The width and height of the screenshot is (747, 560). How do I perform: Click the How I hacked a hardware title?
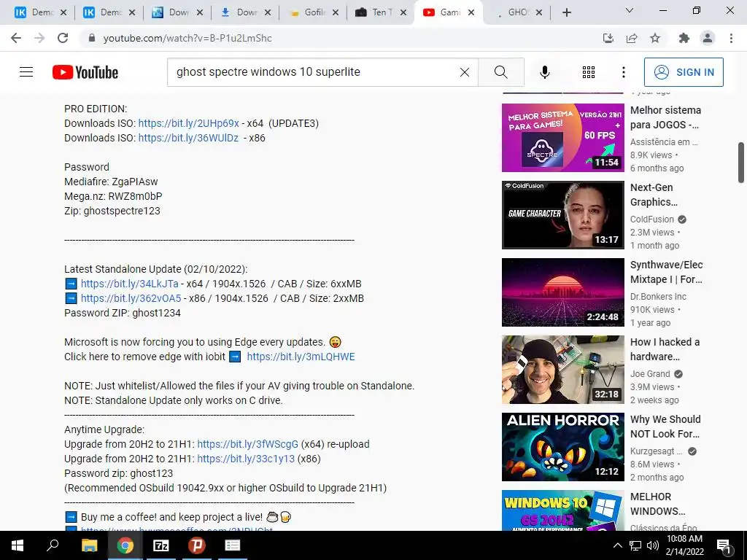pyautogui.click(x=665, y=349)
